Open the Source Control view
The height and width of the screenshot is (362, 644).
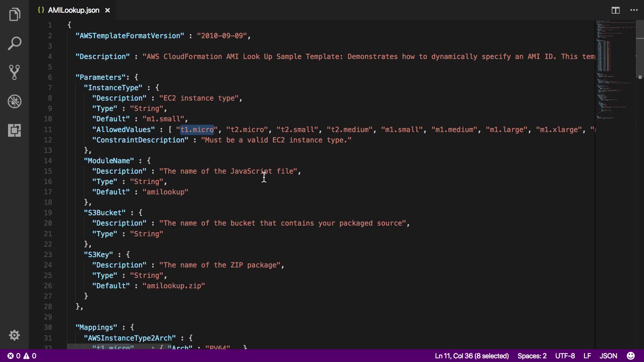(x=14, y=72)
